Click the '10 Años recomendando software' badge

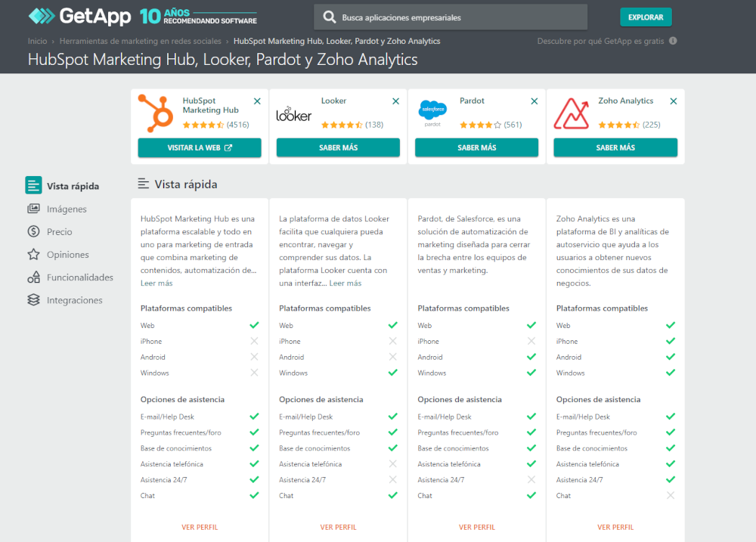coord(198,17)
